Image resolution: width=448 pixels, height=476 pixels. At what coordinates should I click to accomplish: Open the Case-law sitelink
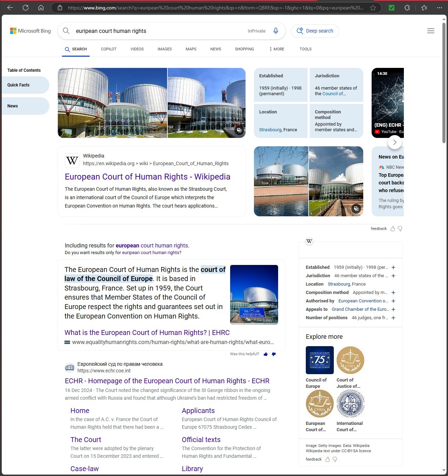pyautogui.click(x=84, y=469)
